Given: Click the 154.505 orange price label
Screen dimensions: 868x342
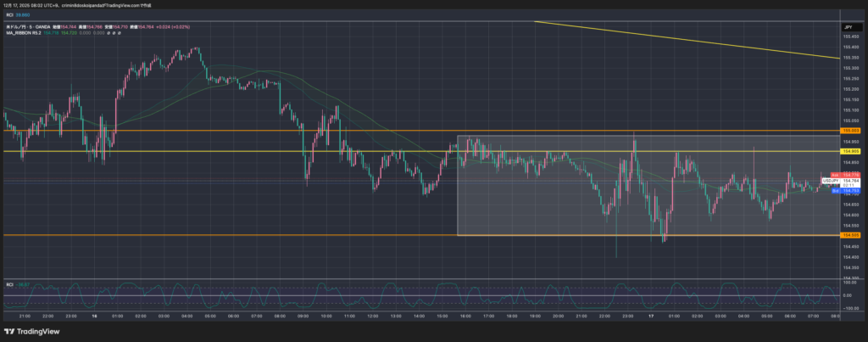Looking at the screenshot, I should click(850, 235).
